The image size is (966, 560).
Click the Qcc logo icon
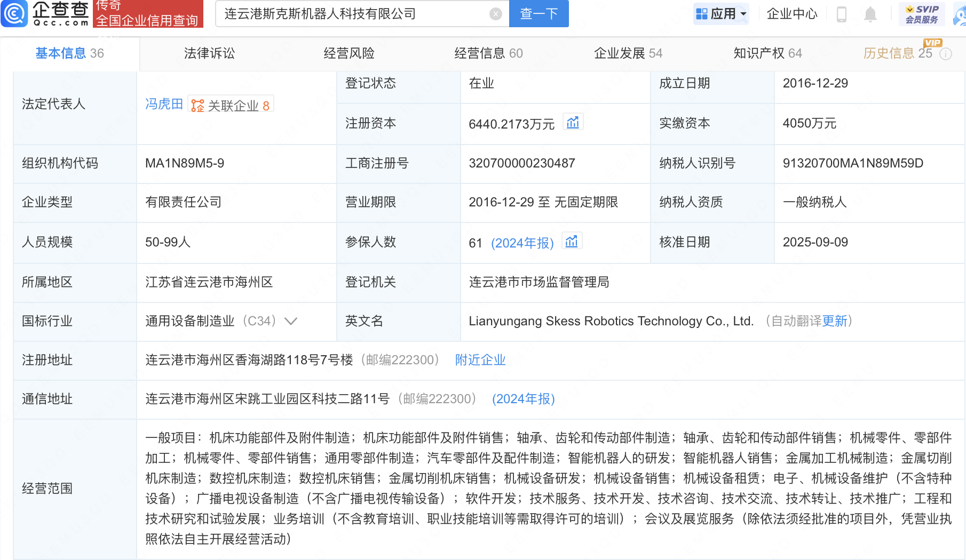click(14, 13)
